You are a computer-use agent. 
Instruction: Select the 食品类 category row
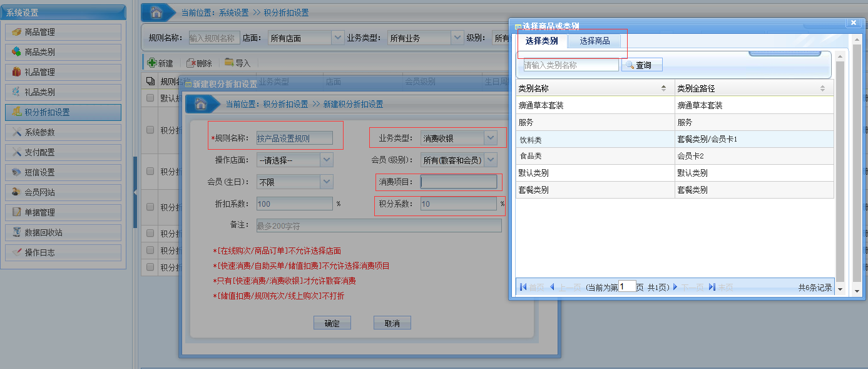pos(675,156)
